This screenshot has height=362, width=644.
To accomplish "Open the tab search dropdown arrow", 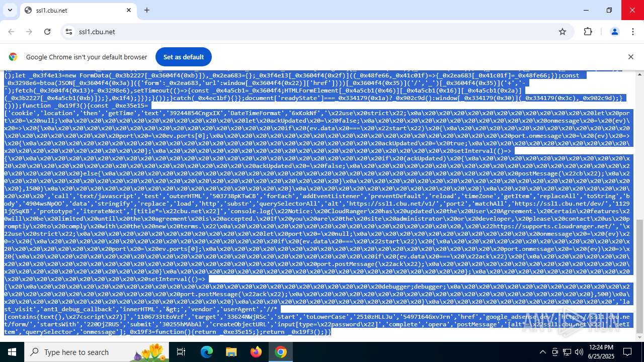I will click(10, 10).
